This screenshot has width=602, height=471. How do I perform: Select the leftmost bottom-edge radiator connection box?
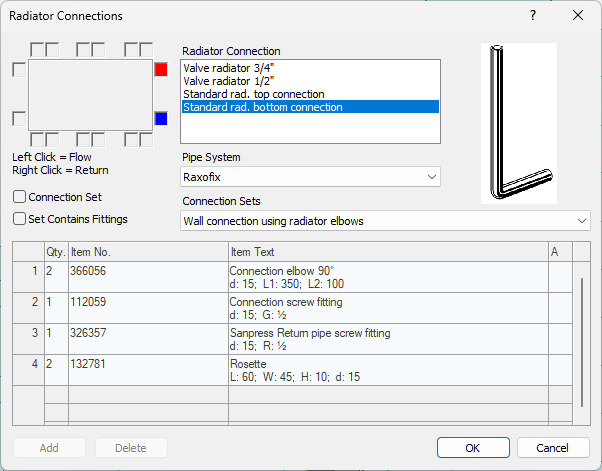37,140
